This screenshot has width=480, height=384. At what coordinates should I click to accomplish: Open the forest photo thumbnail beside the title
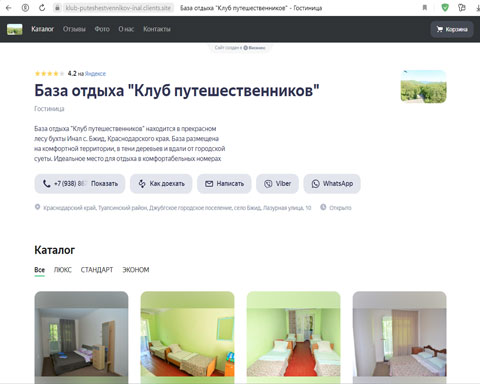(423, 86)
